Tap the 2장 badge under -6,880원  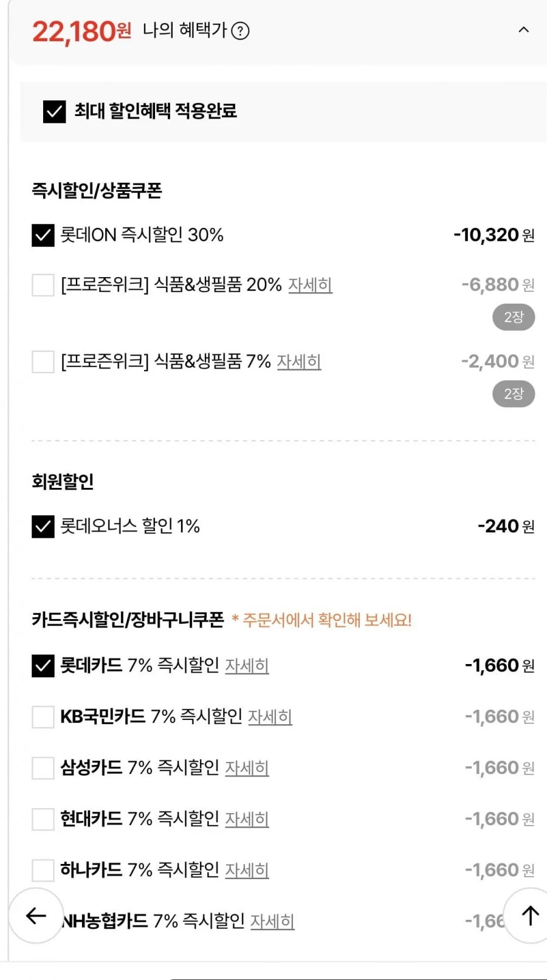pos(514,317)
